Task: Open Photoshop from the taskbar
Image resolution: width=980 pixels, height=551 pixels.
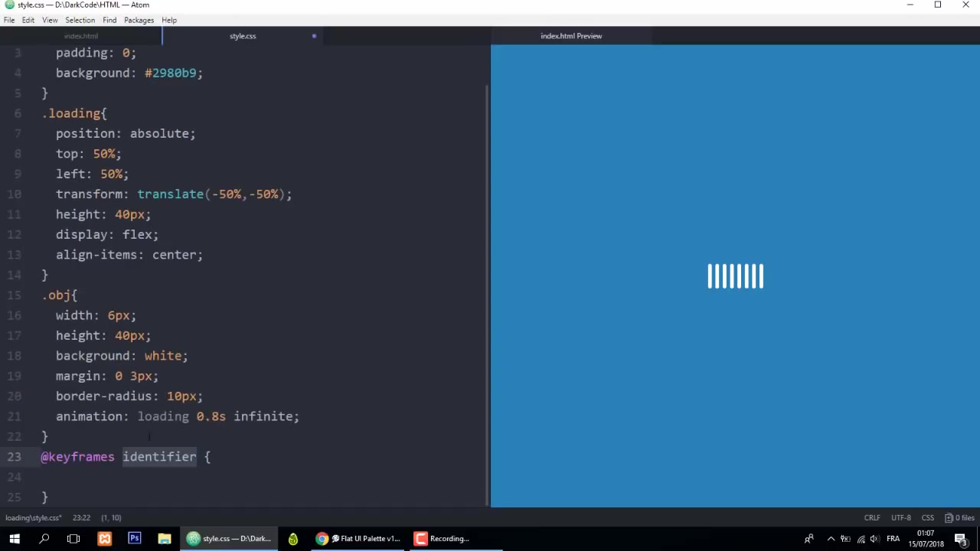Action: pos(134,538)
